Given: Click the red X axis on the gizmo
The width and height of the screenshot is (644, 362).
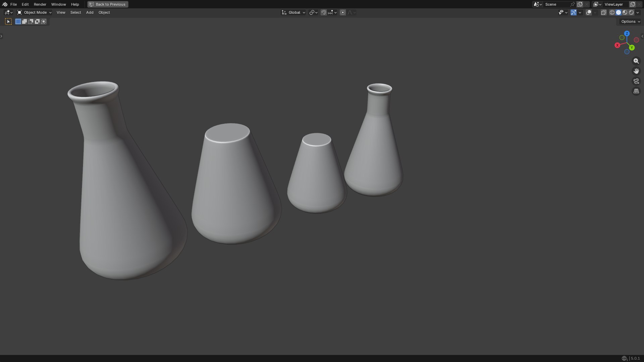Looking at the screenshot, I should tap(617, 45).
